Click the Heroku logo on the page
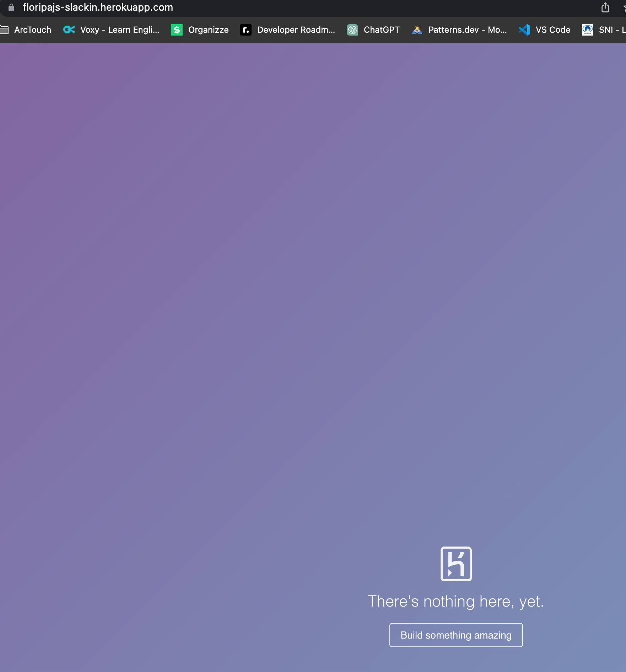 456,564
